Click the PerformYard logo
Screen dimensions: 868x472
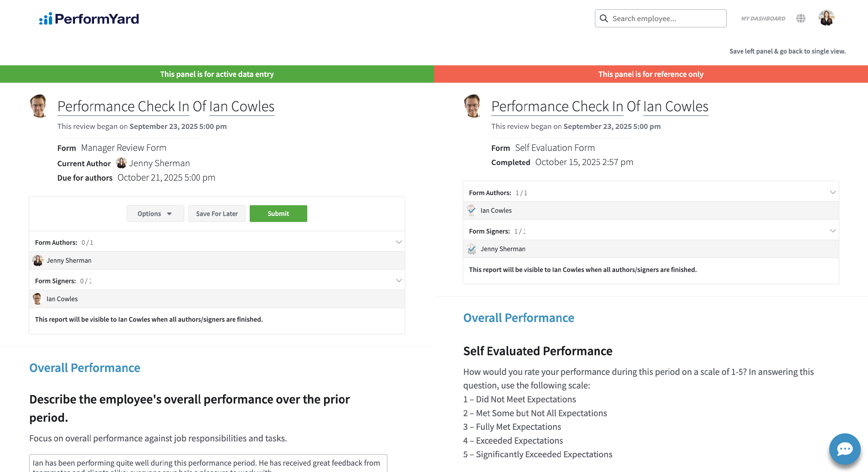click(x=89, y=19)
